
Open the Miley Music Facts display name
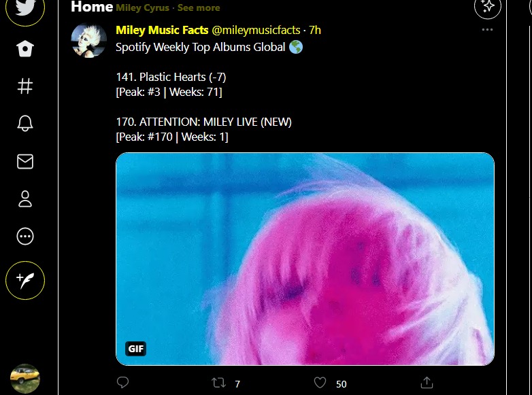click(x=162, y=30)
